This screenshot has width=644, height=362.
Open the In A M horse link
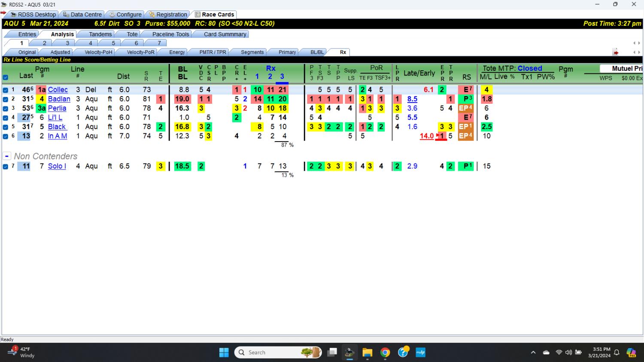pyautogui.click(x=57, y=136)
